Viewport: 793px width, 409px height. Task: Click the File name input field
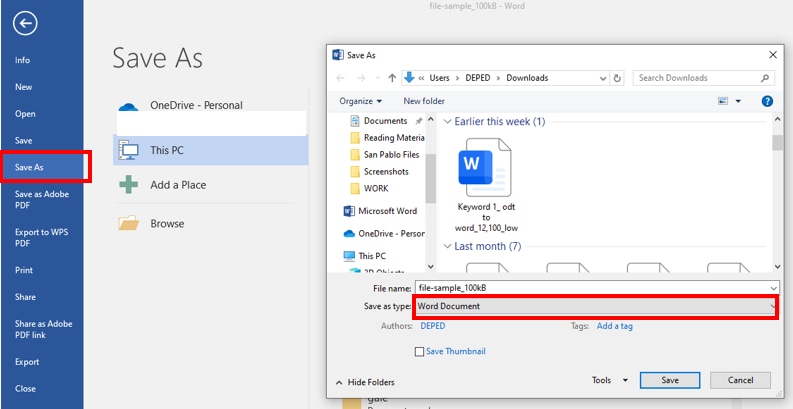click(592, 288)
